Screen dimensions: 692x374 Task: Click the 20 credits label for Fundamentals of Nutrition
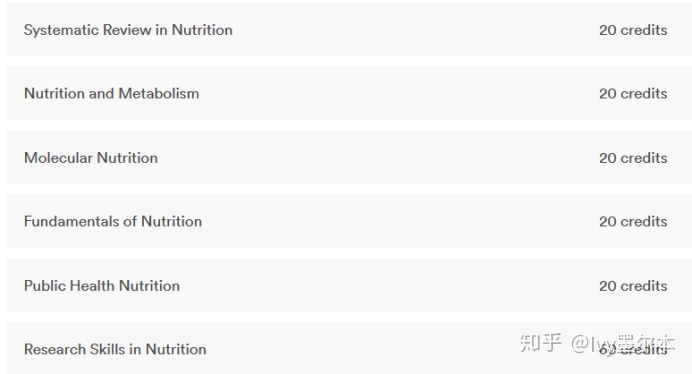tap(633, 221)
